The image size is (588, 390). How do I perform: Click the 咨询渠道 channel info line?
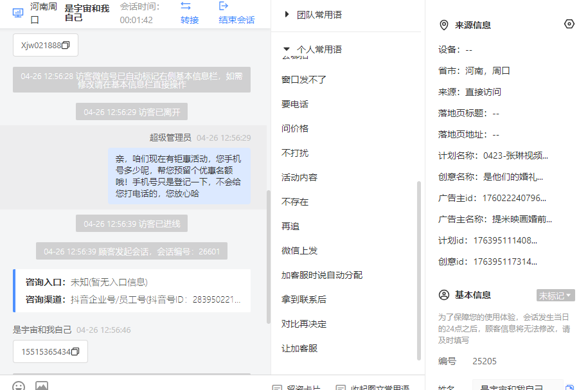click(x=133, y=299)
